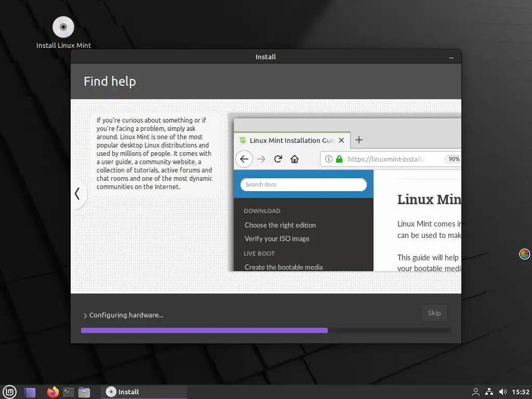Click the slide paragraph about finding help

pyautogui.click(x=154, y=153)
